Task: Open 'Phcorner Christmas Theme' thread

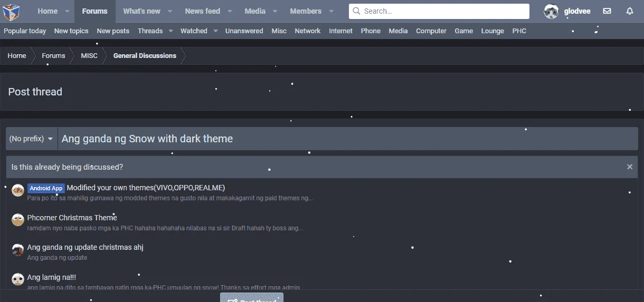Action: [72, 218]
